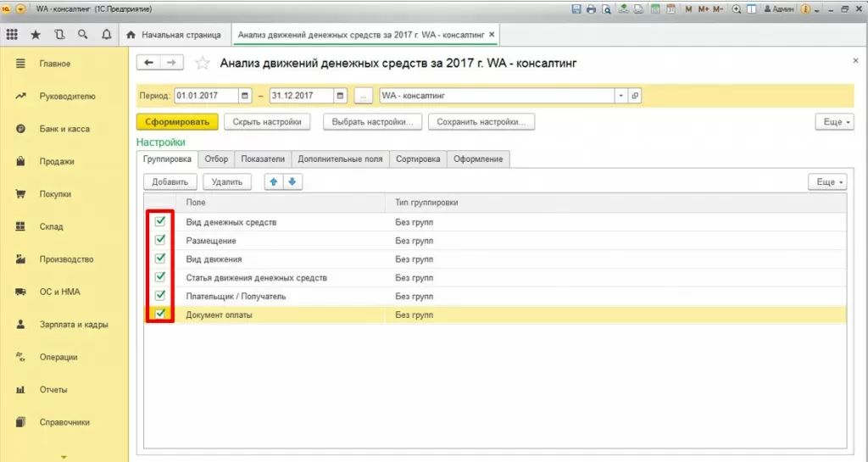
Task: Select the Группировка tab
Action: click(167, 159)
